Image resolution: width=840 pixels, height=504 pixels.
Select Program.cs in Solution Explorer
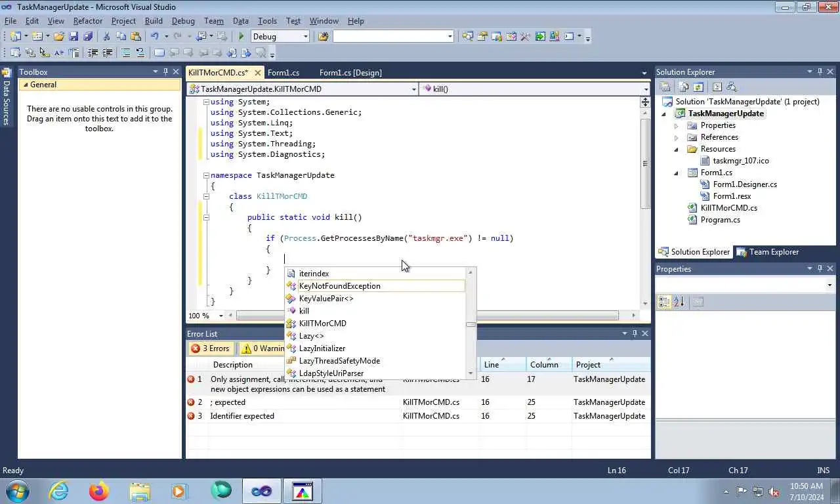pos(720,220)
